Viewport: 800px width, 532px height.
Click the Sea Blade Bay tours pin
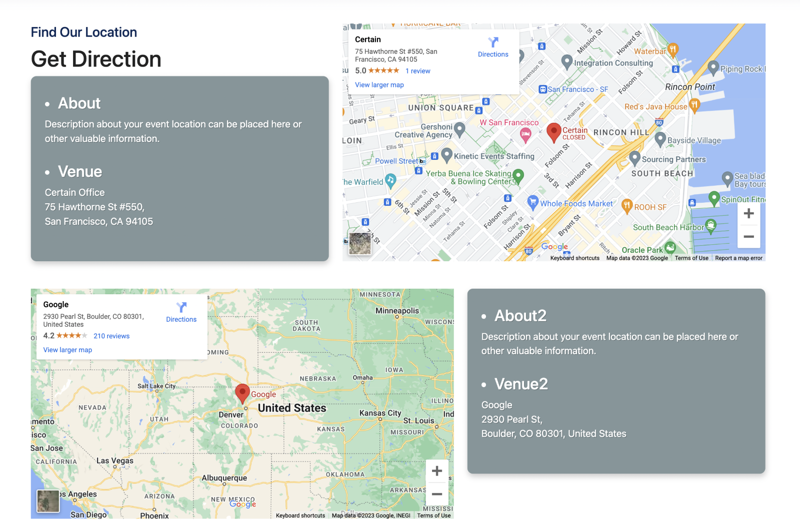[x=727, y=179]
